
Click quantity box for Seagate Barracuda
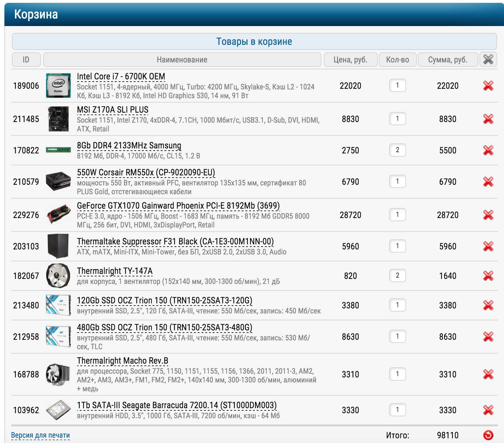click(x=397, y=410)
